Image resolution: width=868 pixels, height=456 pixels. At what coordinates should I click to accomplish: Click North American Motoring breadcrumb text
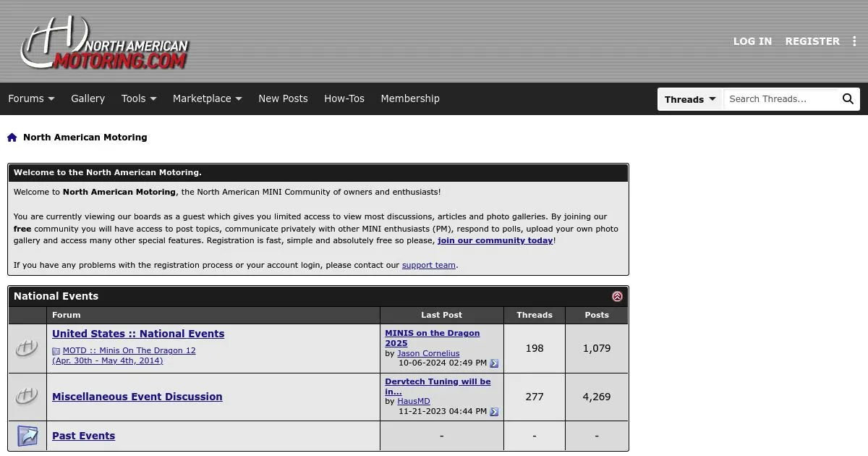85,138
